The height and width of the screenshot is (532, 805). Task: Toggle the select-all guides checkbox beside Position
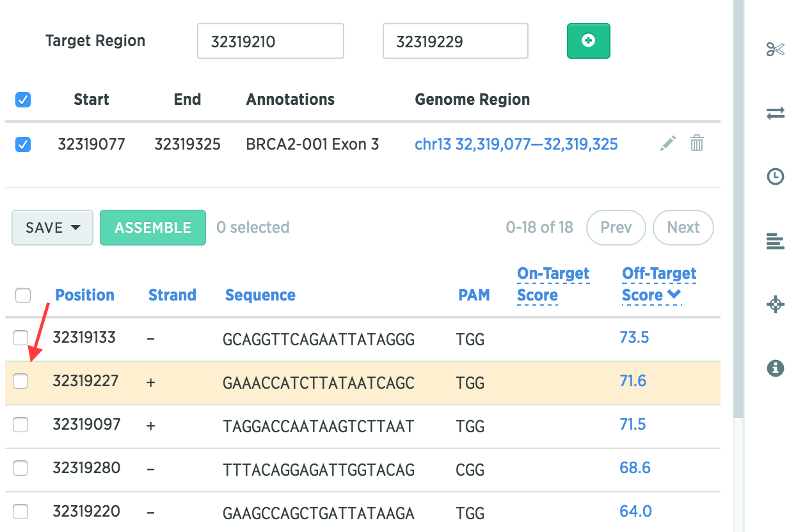coord(23,295)
